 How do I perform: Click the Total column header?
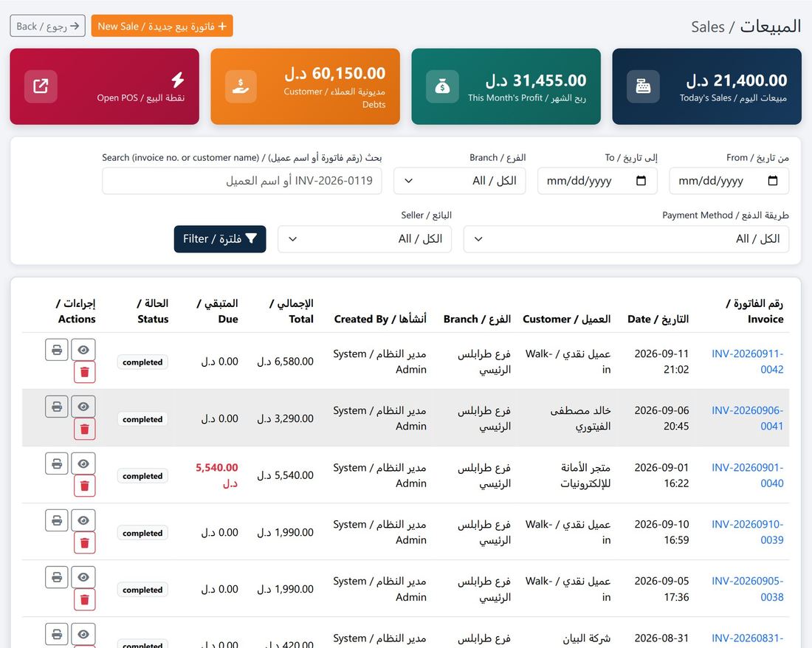click(292, 311)
